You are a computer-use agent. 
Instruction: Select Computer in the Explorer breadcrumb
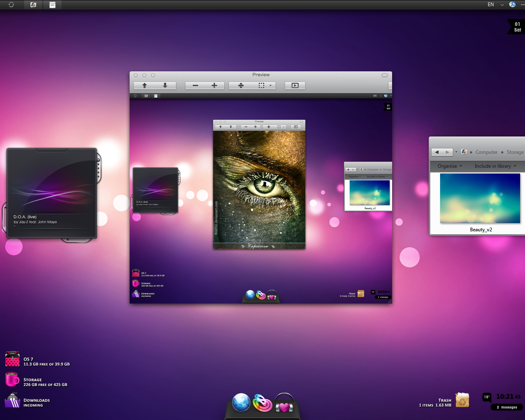(x=486, y=152)
